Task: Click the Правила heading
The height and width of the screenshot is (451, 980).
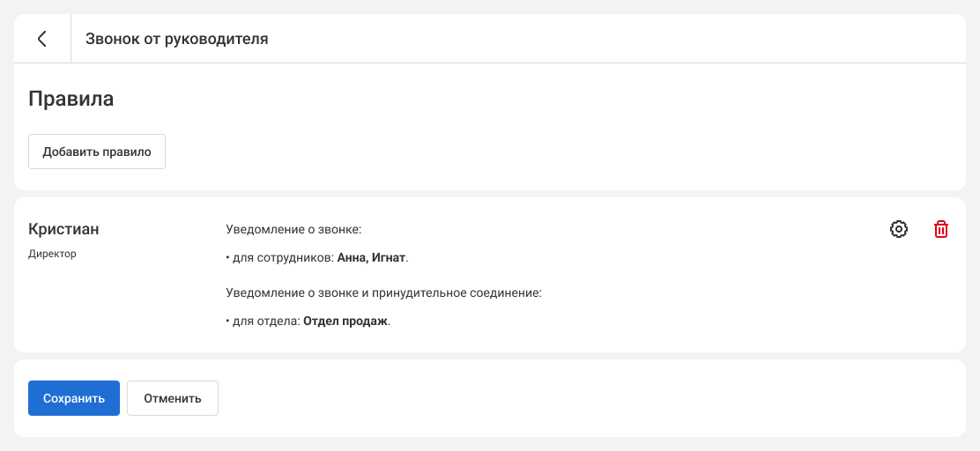Action: (x=71, y=99)
